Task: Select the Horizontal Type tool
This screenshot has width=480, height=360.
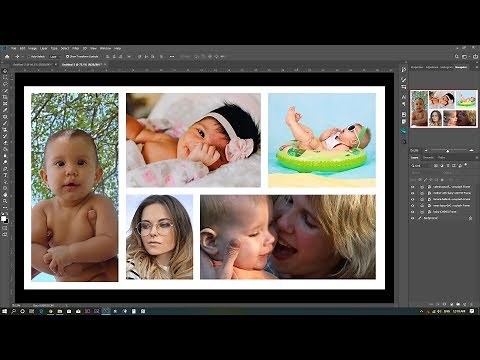Action: [5, 175]
